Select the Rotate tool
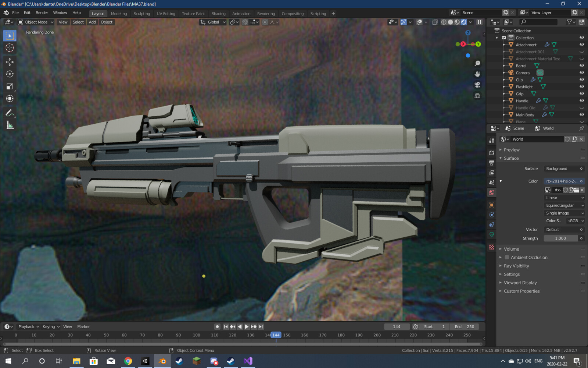 (9, 74)
